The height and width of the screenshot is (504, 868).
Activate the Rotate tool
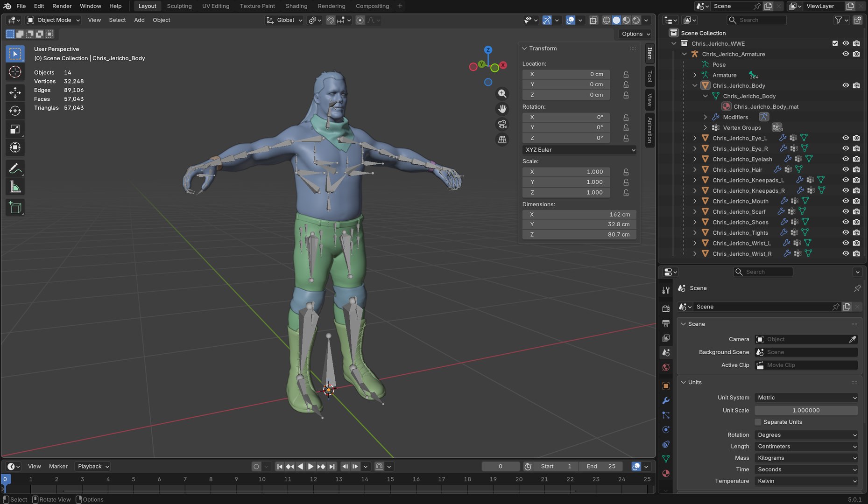pyautogui.click(x=15, y=111)
